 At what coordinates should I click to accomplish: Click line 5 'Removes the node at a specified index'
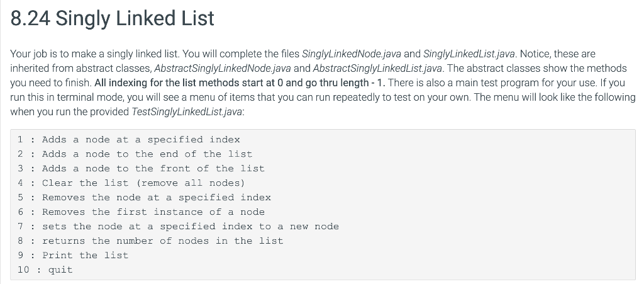144,197
